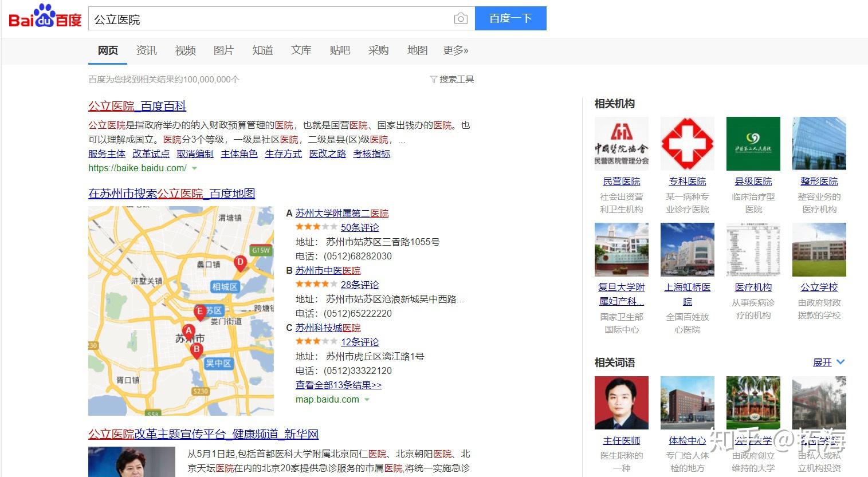This screenshot has width=868, height=477.
Task: Switch to the 视频 tab
Action: (185, 50)
